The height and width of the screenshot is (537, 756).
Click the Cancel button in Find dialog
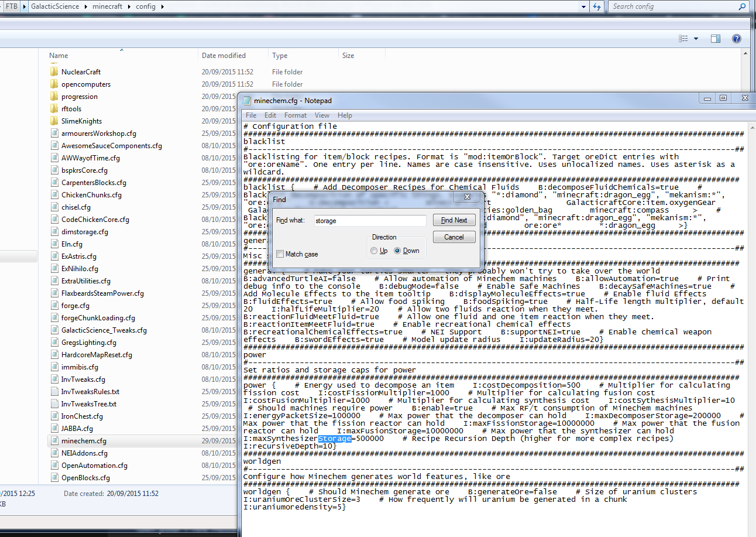pyautogui.click(x=454, y=237)
